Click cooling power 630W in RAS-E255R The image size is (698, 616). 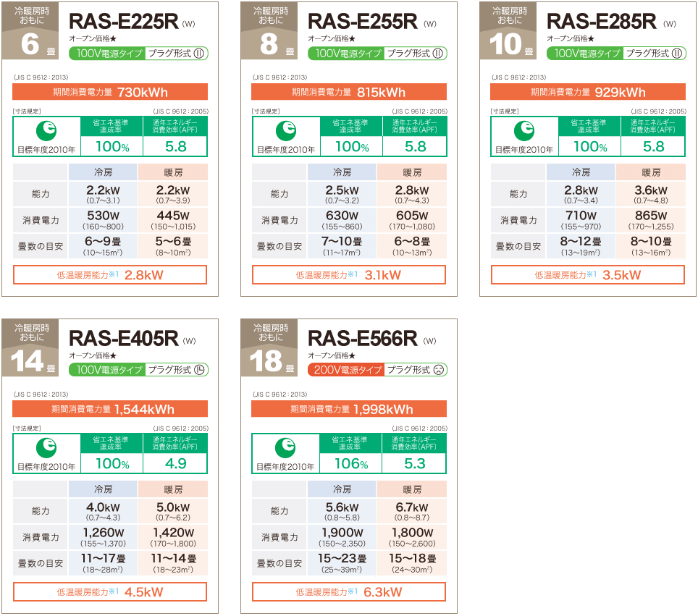point(342,216)
